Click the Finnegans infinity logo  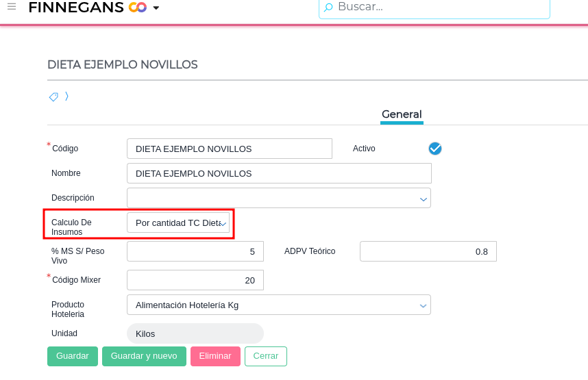click(x=138, y=8)
